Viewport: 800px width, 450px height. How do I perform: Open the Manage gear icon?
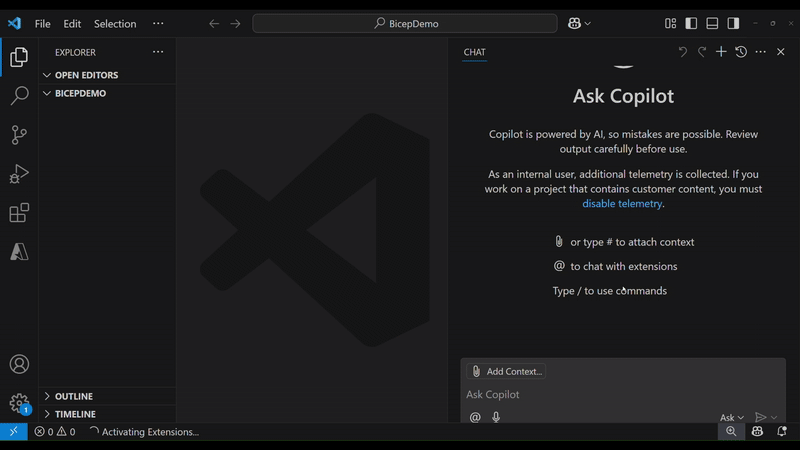pos(19,403)
